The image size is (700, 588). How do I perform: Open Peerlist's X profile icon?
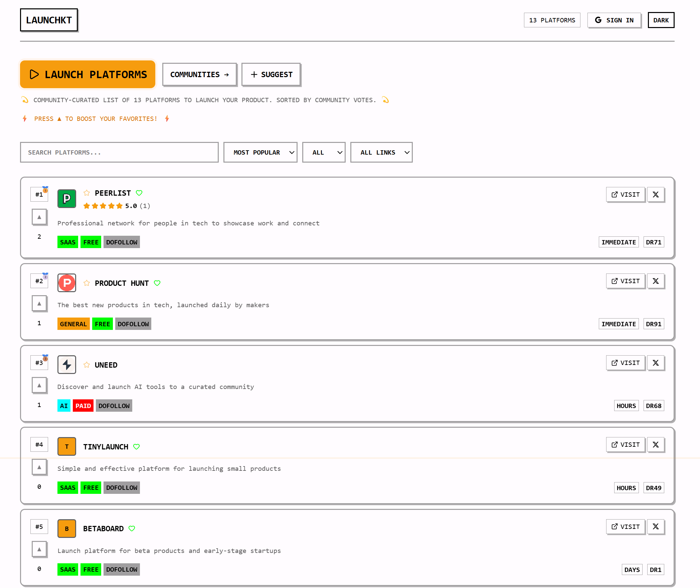656,194
